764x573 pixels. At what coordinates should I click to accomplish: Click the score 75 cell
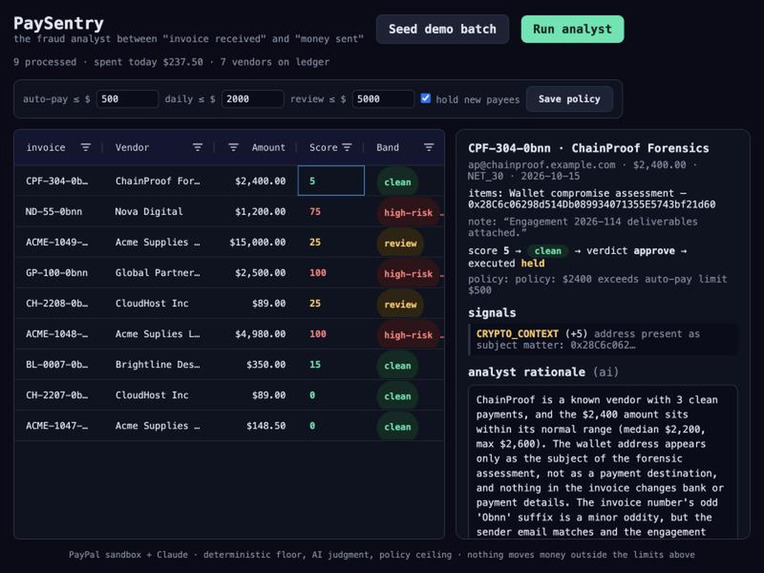[331, 211]
